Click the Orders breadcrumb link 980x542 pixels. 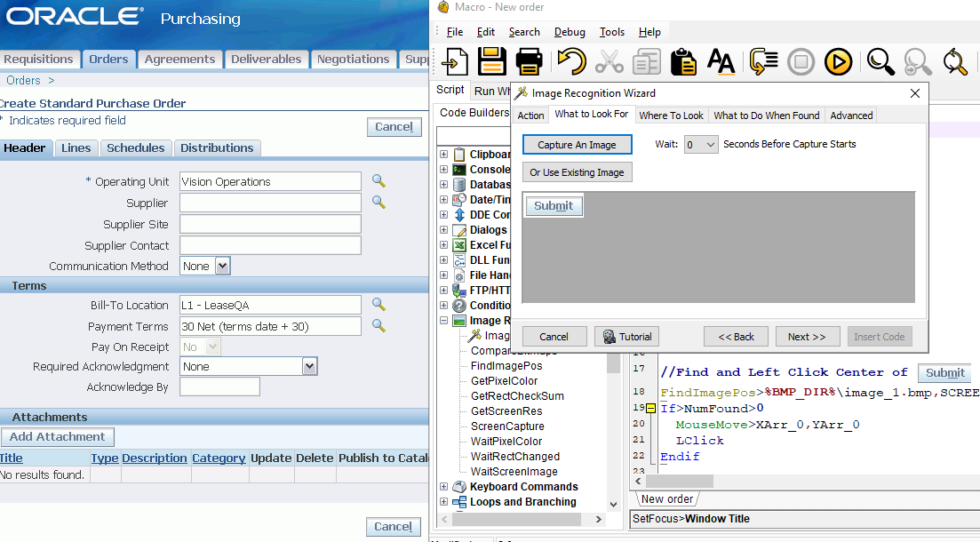[x=23, y=81]
